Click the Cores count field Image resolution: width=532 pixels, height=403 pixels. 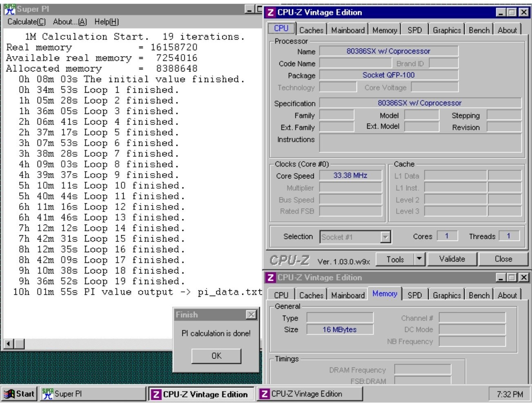tap(447, 236)
